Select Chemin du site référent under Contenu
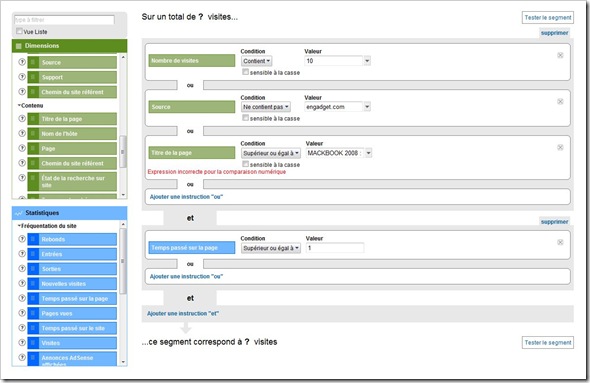590x383 pixels. [x=72, y=163]
